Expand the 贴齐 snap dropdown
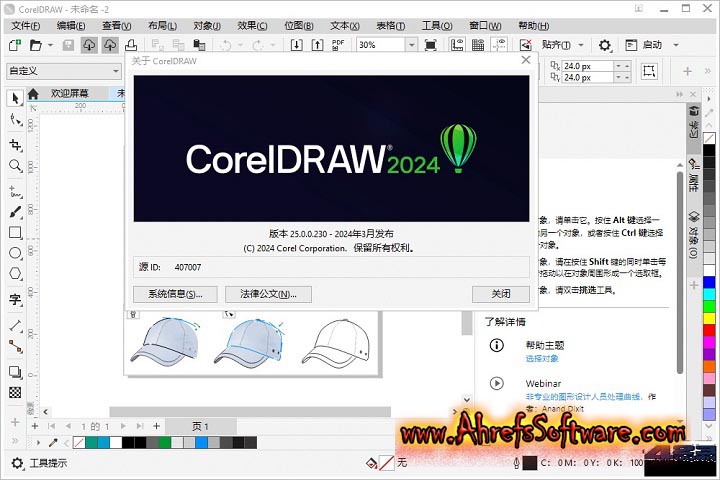Image resolution: width=720 pixels, height=480 pixels. (581, 45)
